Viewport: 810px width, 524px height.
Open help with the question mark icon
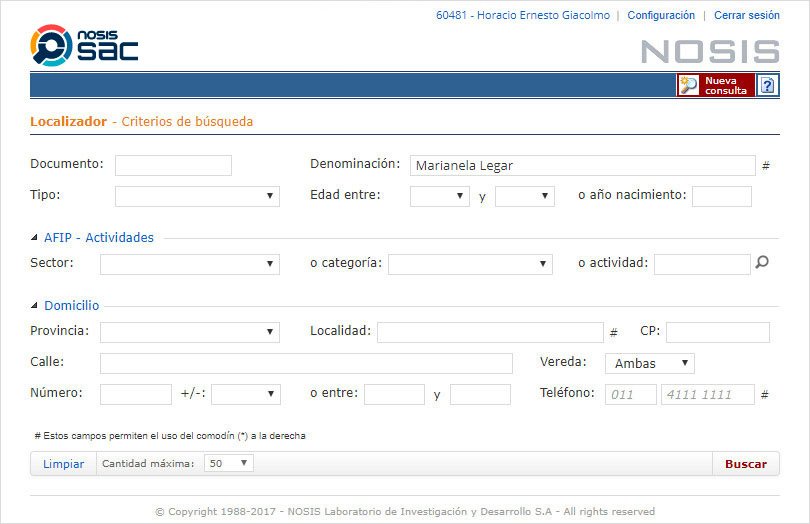pyautogui.click(x=768, y=85)
